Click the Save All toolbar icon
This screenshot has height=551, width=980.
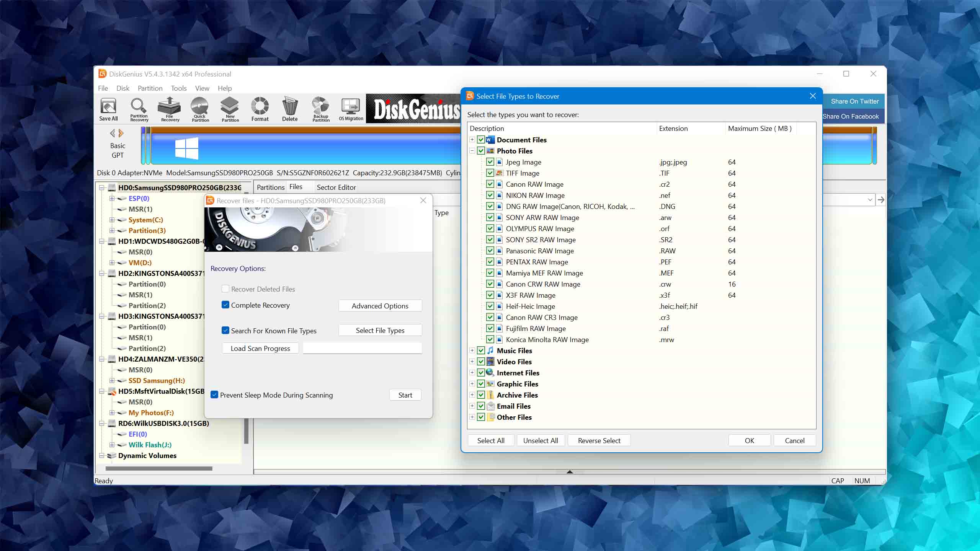click(108, 109)
